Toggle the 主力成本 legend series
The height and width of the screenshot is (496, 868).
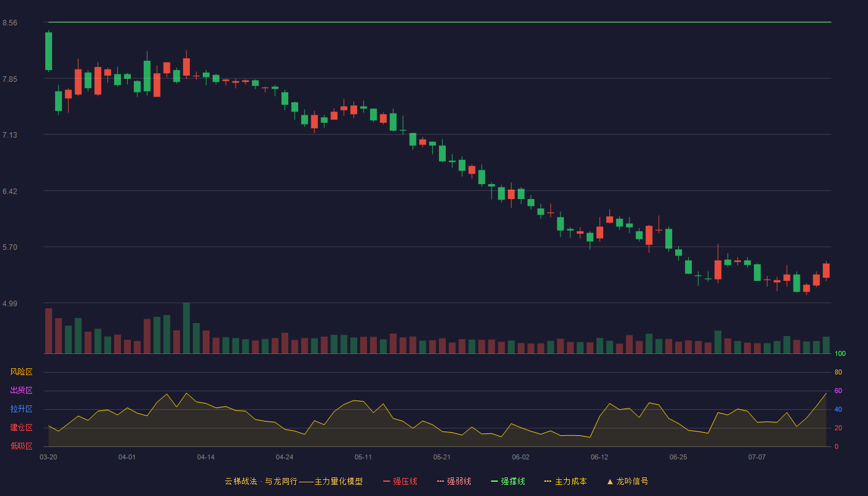pyautogui.click(x=565, y=481)
